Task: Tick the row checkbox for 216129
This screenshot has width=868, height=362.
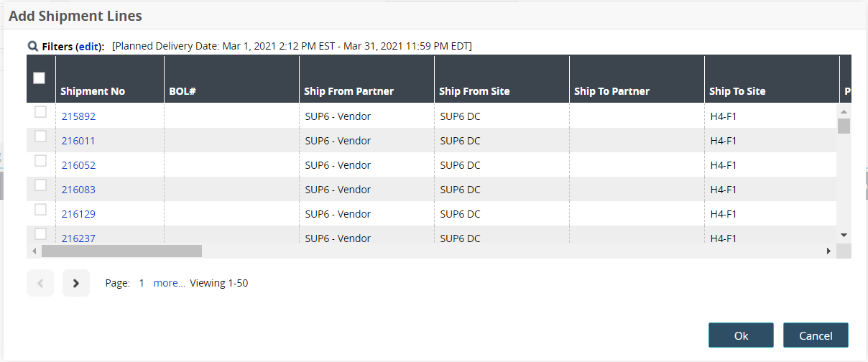Action: coord(41,210)
